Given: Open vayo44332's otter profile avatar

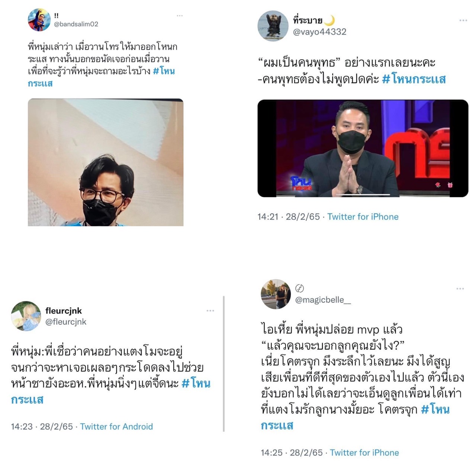Looking at the screenshot, I should 273,26.
